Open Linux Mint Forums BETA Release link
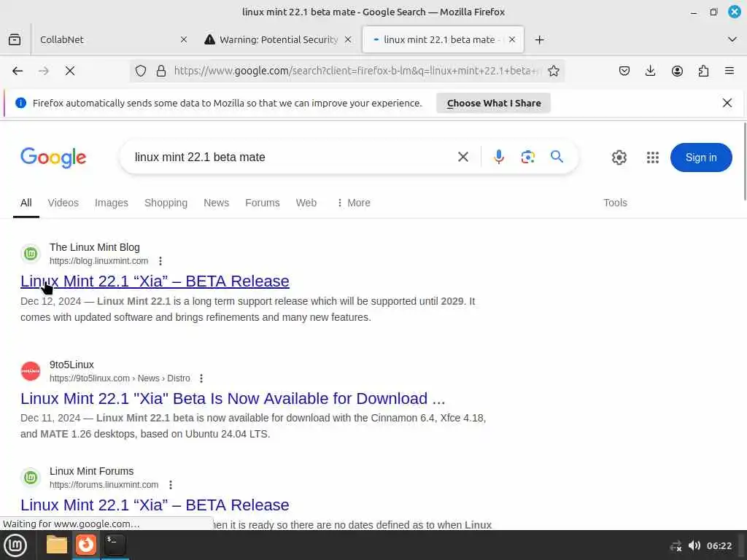Image resolution: width=747 pixels, height=560 pixels. [x=155, y=505]
